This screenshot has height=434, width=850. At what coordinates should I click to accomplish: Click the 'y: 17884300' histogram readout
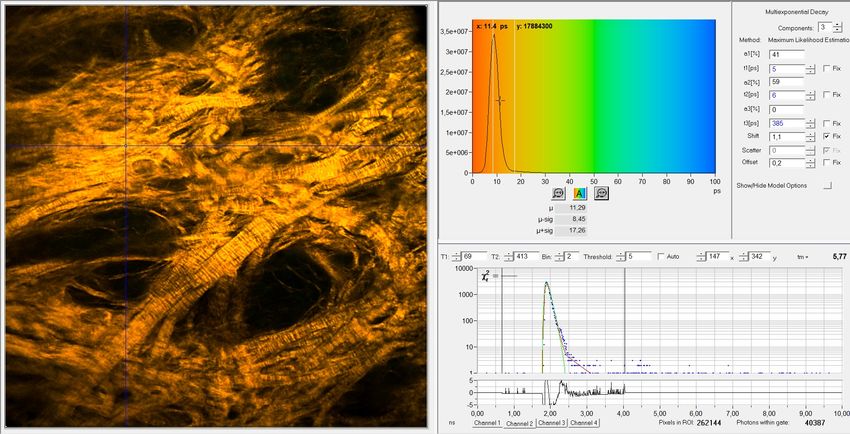[535, 26]
